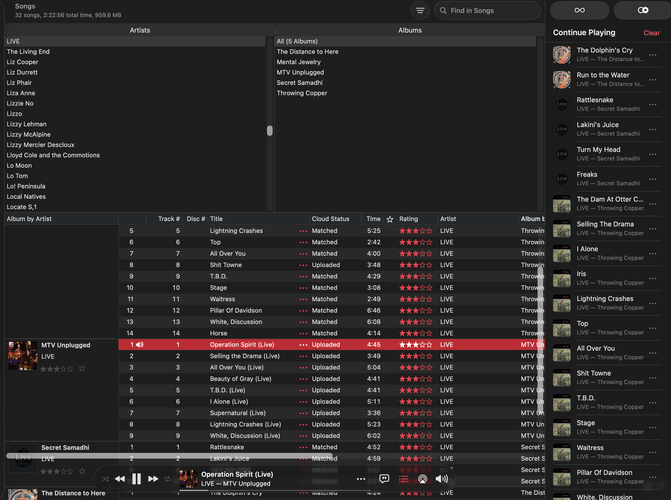Sort by Track # column header

click(163, 219)
